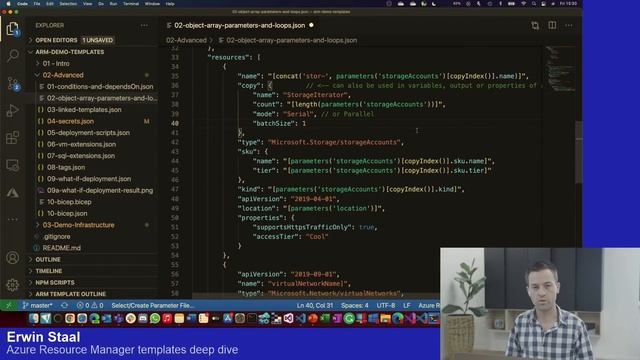The height and width of the screenshot is (360, 640).
Task: Open the Extensions view icon
Action: coord(13,138)
